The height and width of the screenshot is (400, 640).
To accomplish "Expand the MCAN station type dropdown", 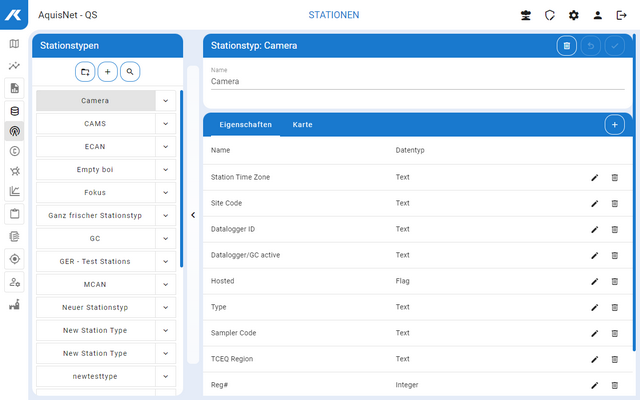I will [165, 284].
